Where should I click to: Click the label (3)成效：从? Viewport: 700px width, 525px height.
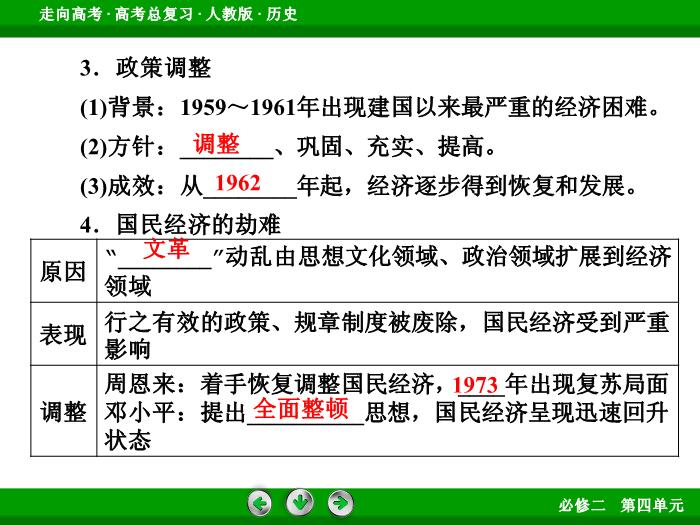tap(142, 186)
